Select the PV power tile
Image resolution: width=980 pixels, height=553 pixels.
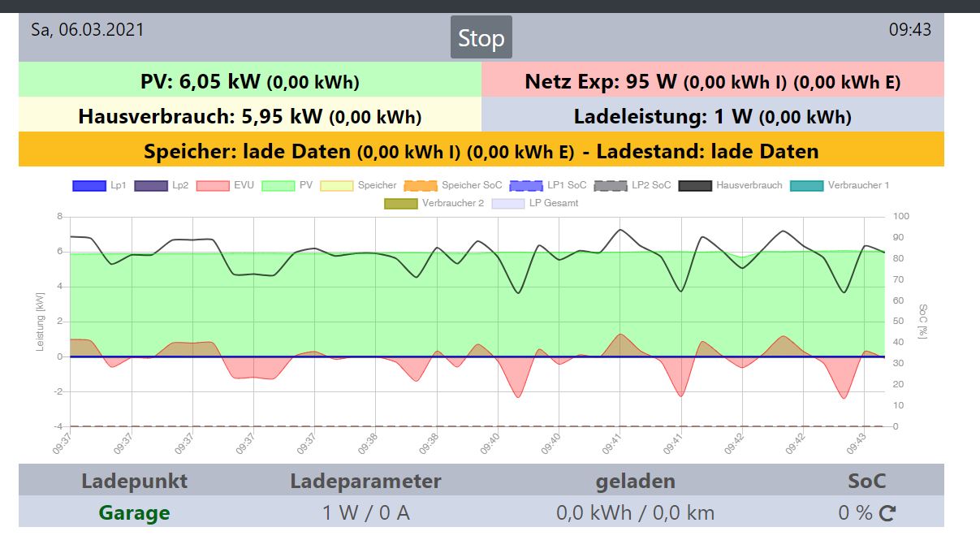(250, 81)
